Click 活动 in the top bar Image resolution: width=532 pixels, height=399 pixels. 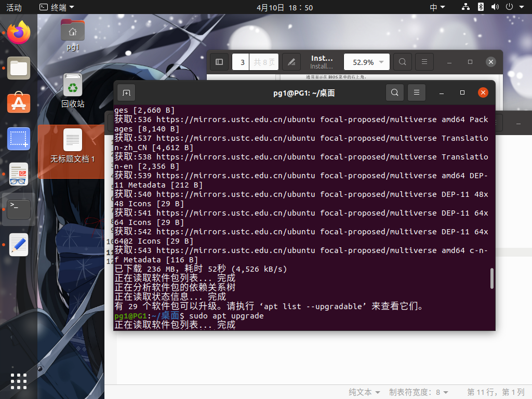click(x=14, y=7)
